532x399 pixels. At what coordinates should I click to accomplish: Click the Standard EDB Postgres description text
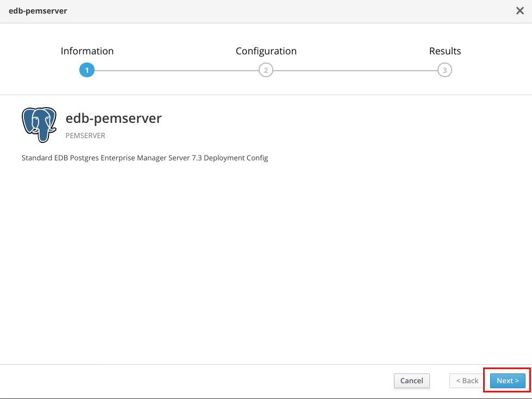[145, 158]
